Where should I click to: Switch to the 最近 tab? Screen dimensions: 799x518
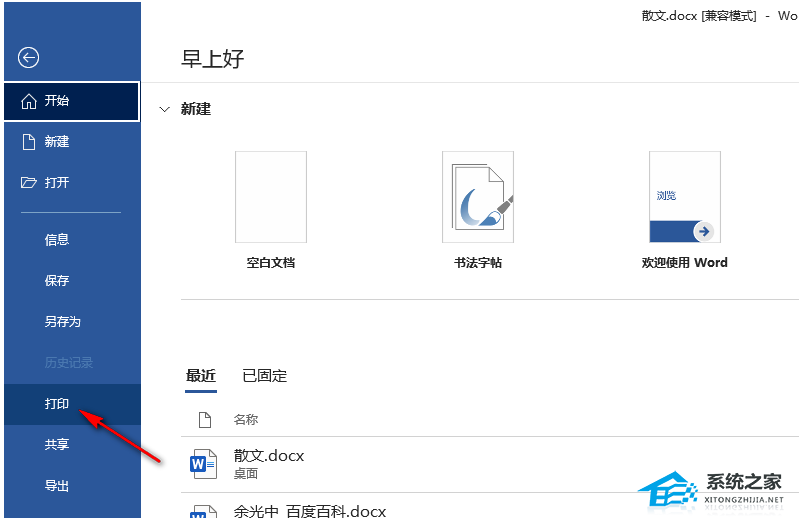201,376
